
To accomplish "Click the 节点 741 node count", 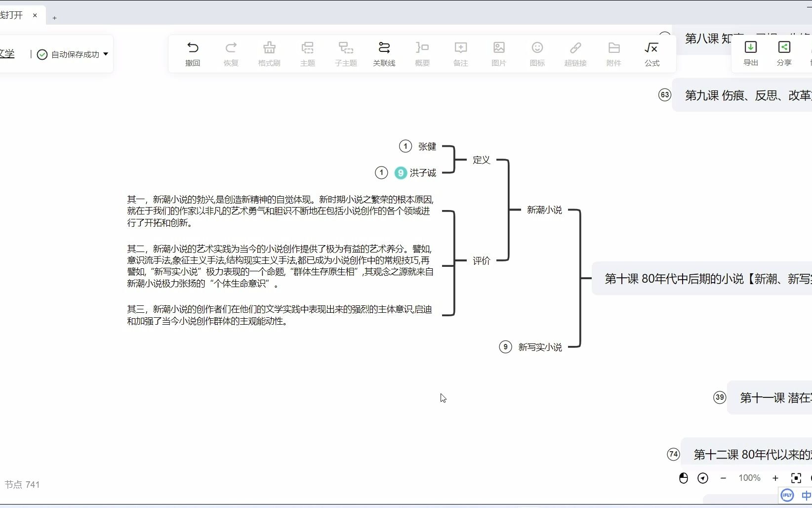I will pyautogui.click(x=22, y=485).
